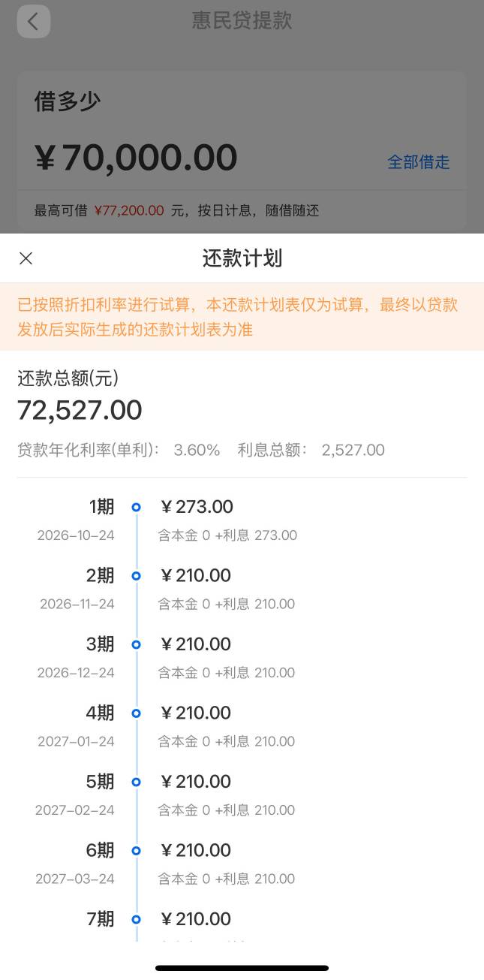Select the 3期 timeline dot
This screenshot has width=484, height=980.
coord(136,644)
